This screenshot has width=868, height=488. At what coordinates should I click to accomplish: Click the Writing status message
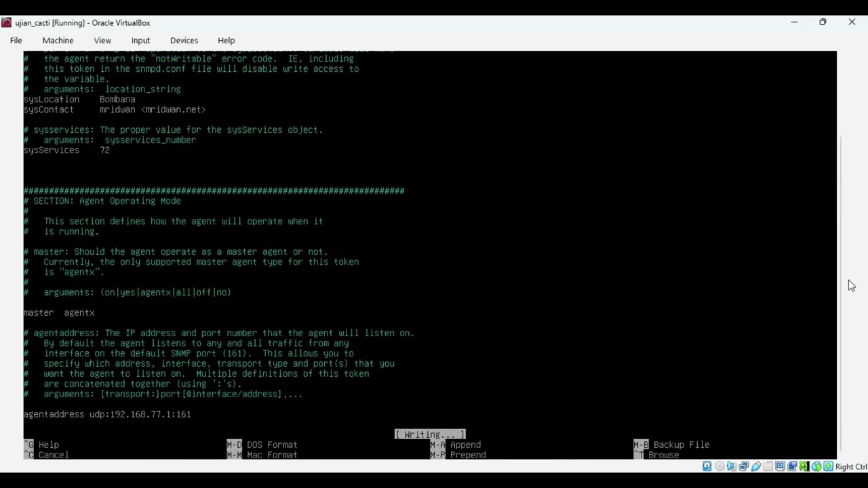(430, 434)
